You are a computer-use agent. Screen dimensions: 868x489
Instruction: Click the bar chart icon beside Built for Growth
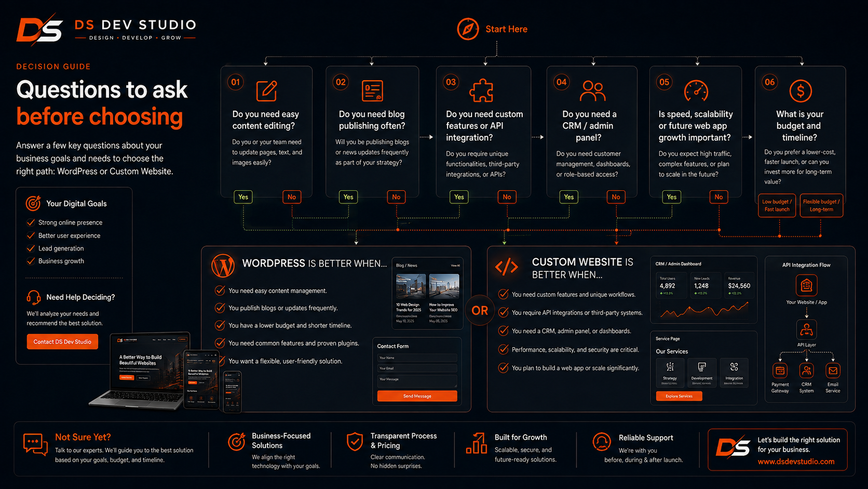pyautogui.click(x=477, y=443)
